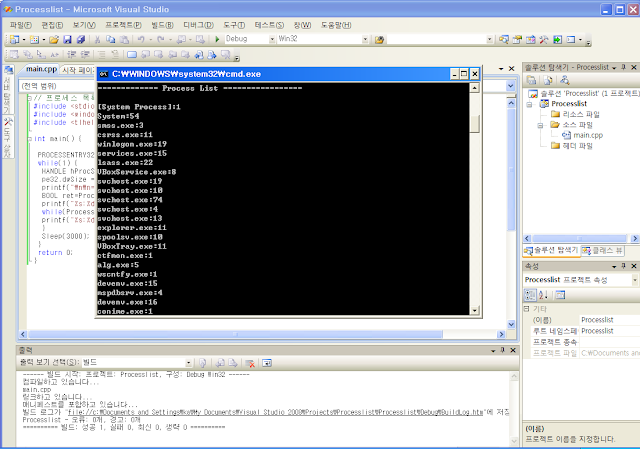
Task: Click the Open File folder icon
Action: [54, 39]
